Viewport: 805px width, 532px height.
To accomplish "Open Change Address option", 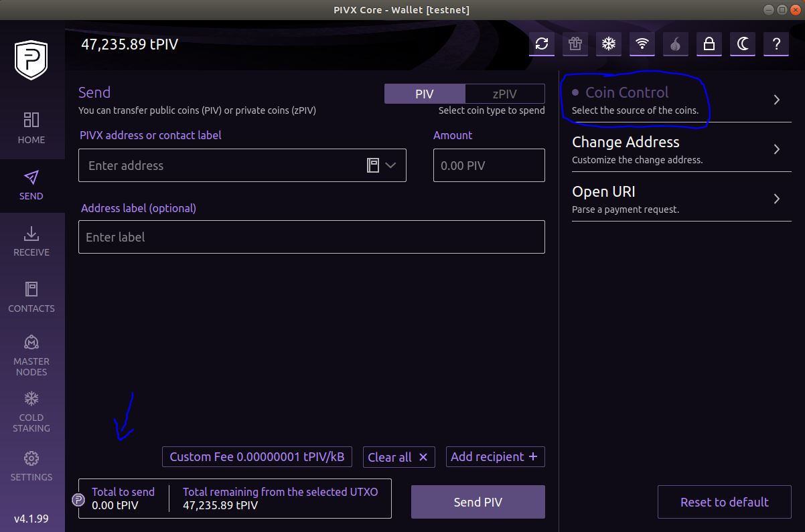I will [682, 149].
